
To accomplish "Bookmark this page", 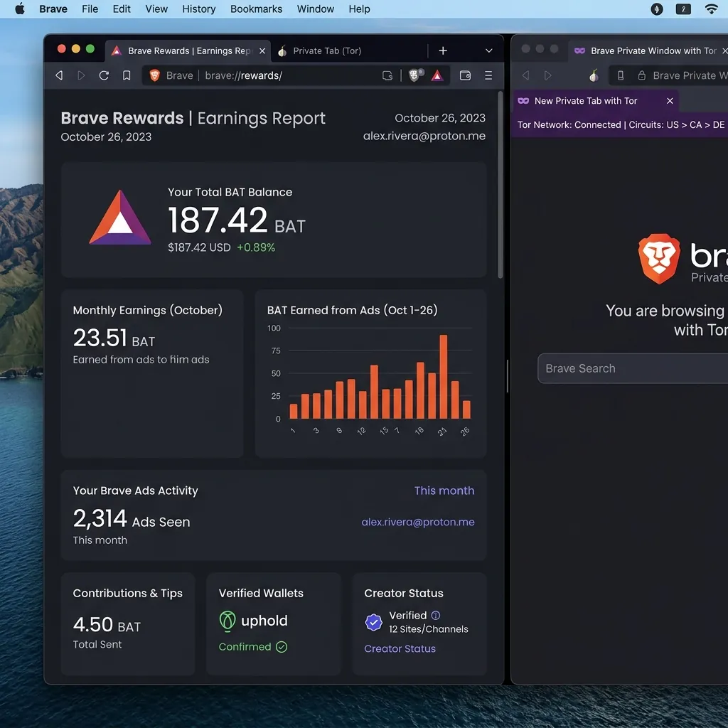I will point(127,75).
